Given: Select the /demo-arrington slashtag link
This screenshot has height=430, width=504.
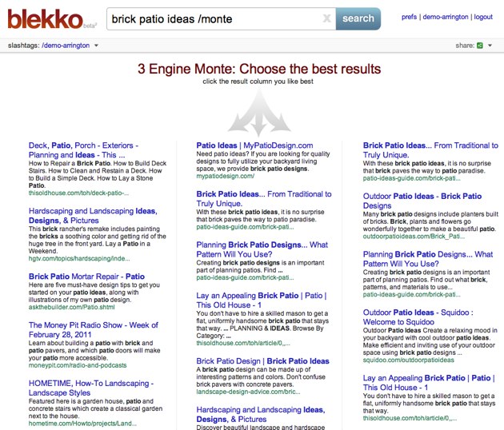Looking at the screenshot, I should click(x=65, y=46).
